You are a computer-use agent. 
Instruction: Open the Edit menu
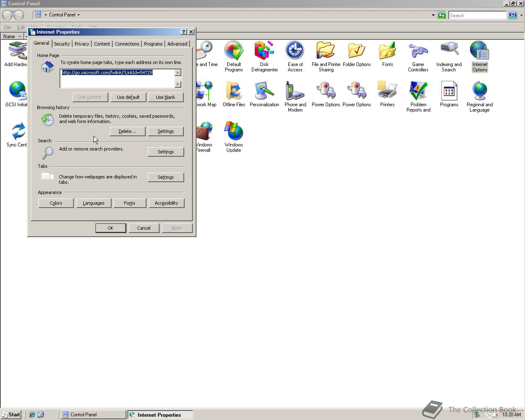point(21,27)
